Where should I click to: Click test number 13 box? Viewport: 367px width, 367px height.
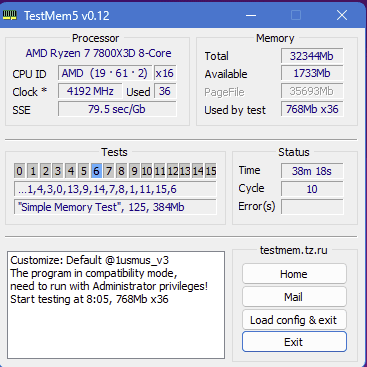pos(185,171)
